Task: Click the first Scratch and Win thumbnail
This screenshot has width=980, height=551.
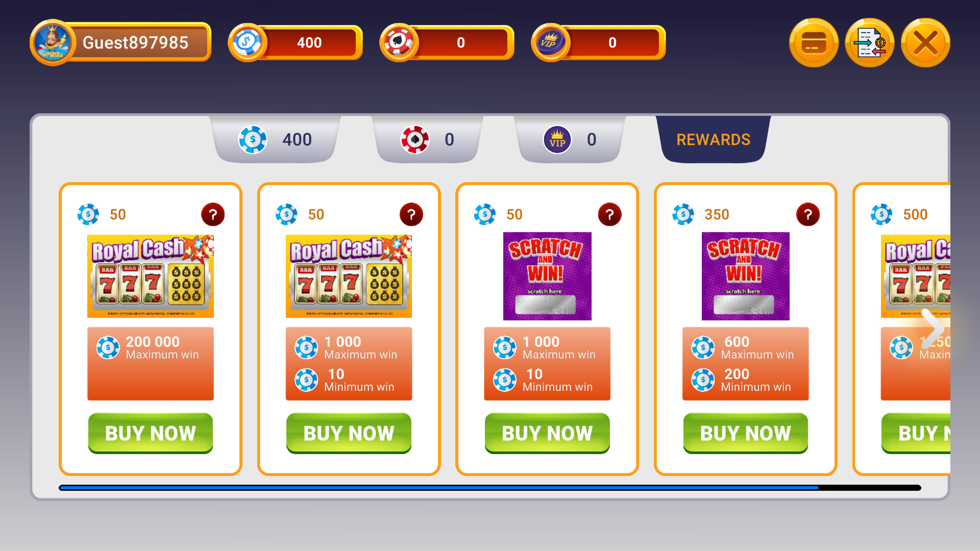Action: 547,276
